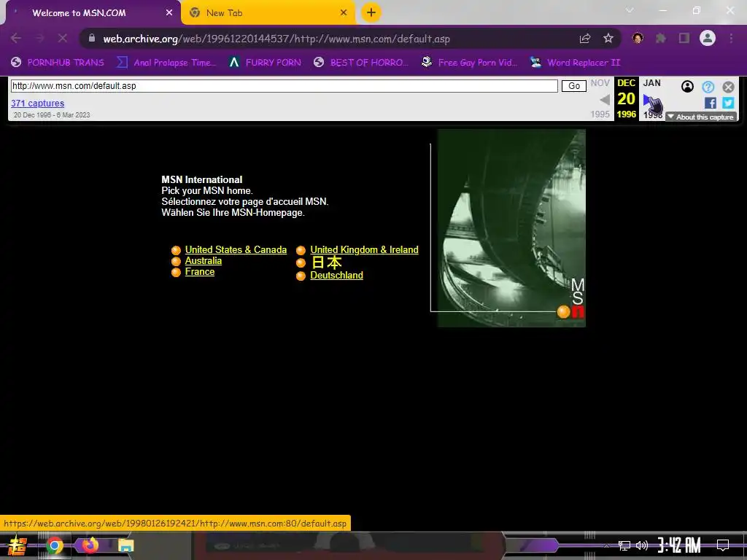This screenshot has width=747, height=560.
Task: Open the extensions puzzle icon
Action: coord(661,38)
